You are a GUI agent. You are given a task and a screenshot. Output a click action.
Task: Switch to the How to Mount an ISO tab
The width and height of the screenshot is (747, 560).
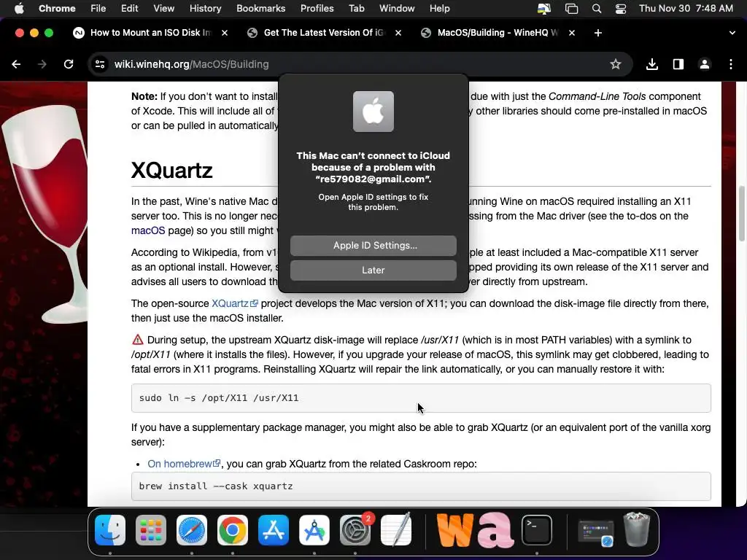150,32
